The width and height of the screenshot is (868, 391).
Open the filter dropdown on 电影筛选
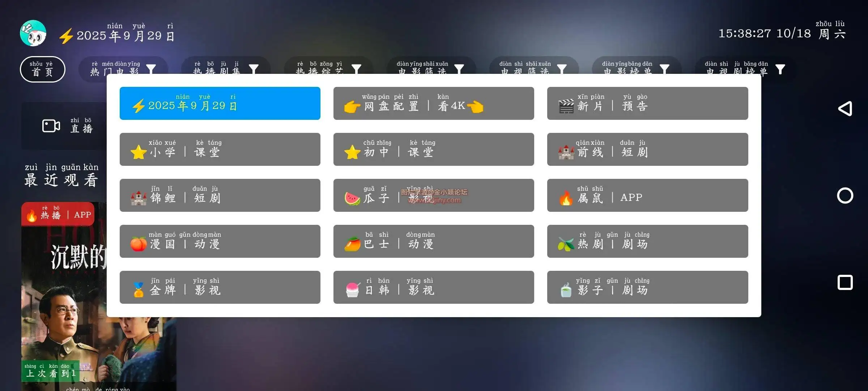tap(459, 68)
